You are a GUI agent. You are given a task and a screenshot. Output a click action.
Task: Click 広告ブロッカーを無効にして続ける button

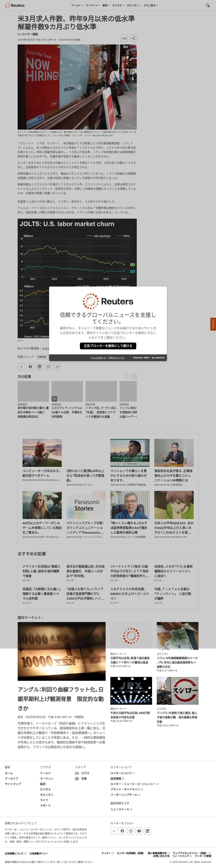[108, 346]
